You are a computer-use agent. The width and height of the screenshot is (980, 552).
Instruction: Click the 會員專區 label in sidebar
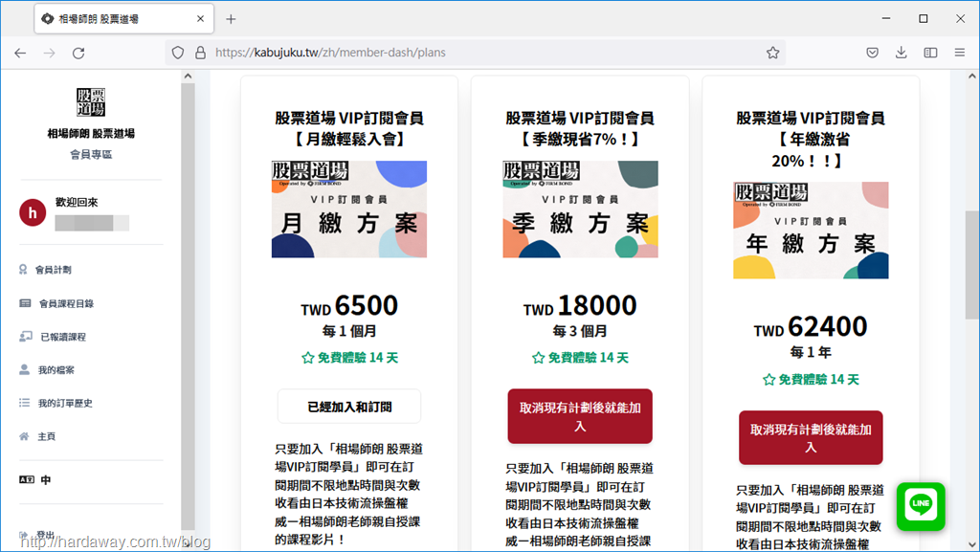[91, 154]
